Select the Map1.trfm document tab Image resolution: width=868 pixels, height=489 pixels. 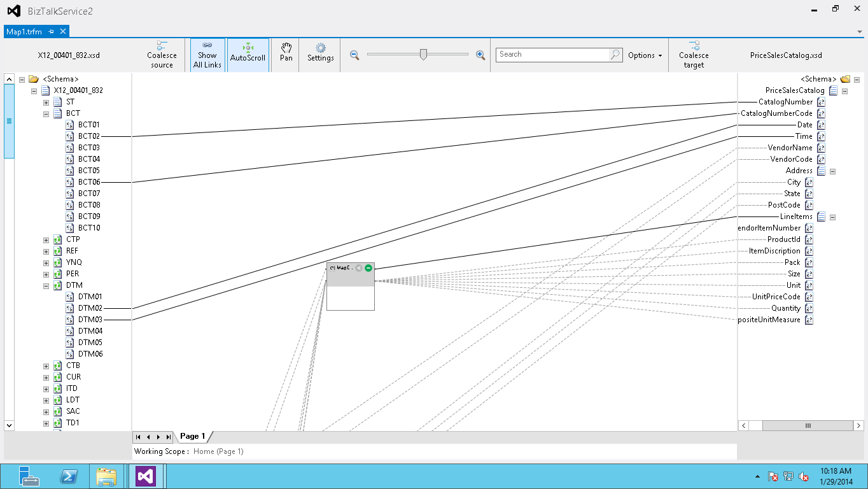point(24,31)
